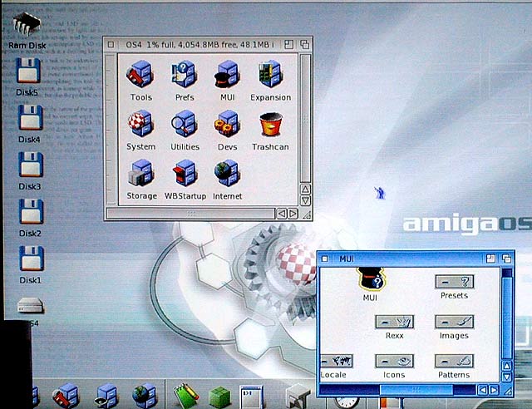The width and height of the screenshot is (532, 409).
Task: Open the MUI drawer in OS4 window
Action: click(x=227, y=74)
